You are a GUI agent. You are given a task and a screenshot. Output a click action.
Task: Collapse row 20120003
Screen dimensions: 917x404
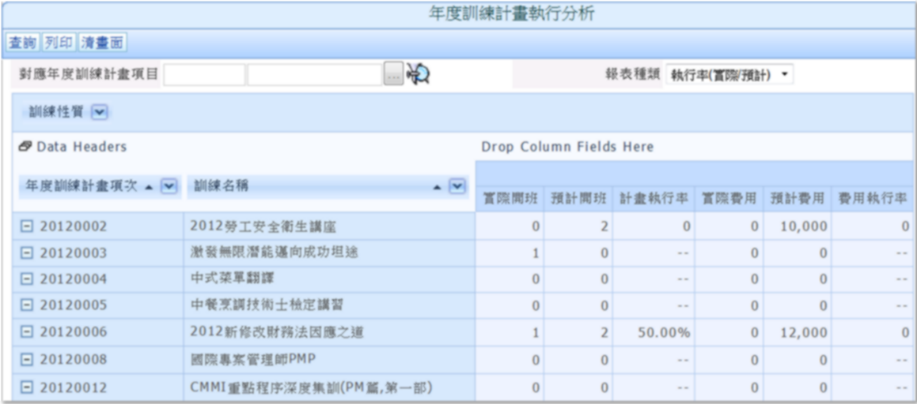pyautogui.click(x=27, y=253)
